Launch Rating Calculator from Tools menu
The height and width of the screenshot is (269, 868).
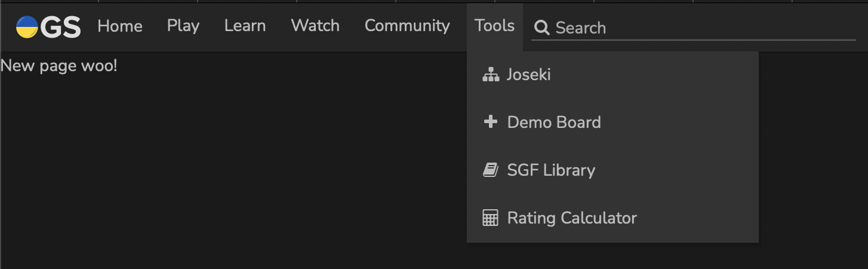click(572, 218)
